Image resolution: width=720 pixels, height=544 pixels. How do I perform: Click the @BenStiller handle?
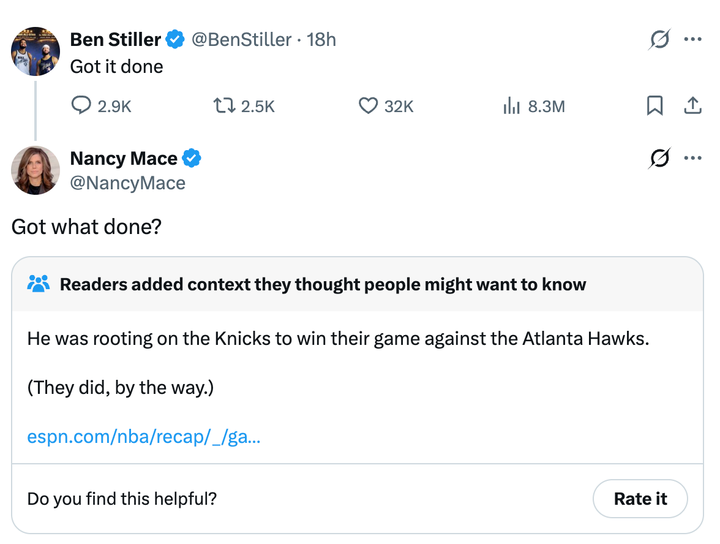241,40
